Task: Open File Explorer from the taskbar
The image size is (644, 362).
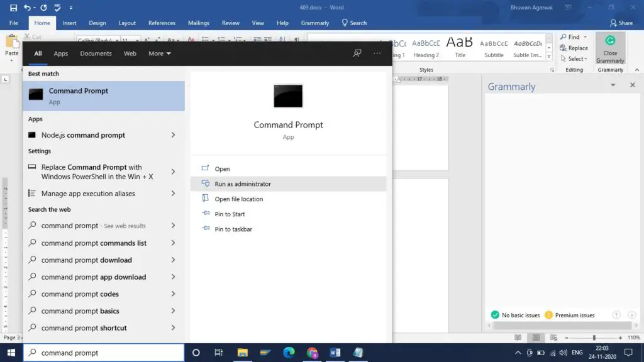Action: click(x=242, y=353)
